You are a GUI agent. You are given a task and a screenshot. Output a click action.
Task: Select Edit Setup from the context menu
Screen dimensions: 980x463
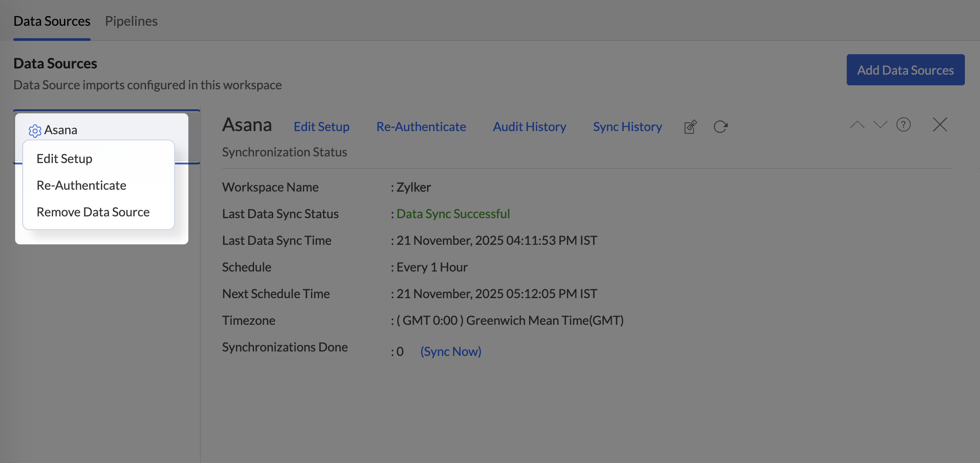click(x=64, y=159)
